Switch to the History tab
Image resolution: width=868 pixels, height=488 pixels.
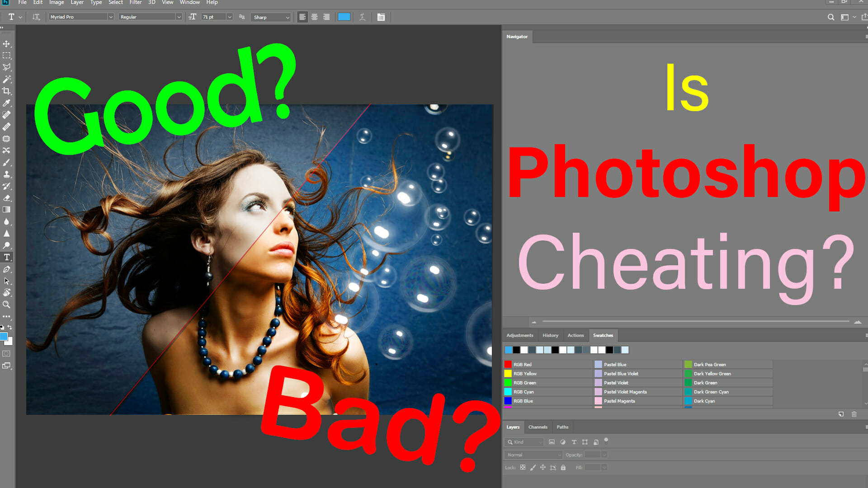point(550,335)
